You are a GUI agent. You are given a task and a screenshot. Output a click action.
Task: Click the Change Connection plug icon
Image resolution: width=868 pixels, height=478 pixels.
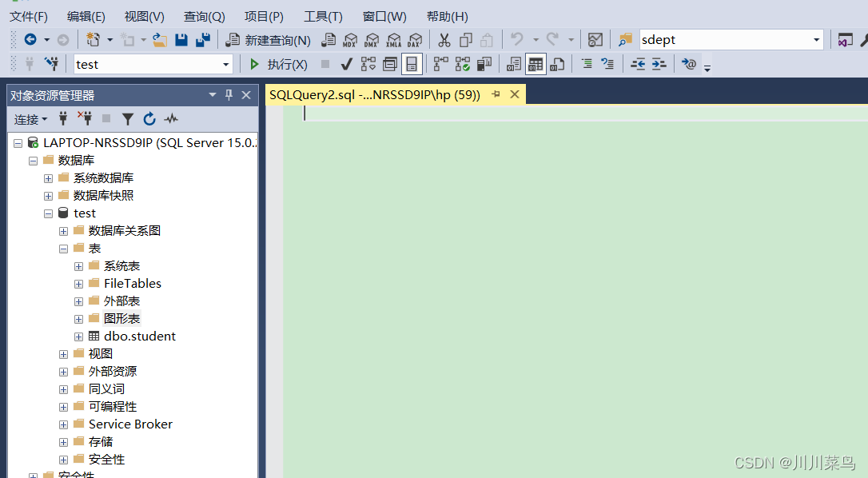coord(52,64)
